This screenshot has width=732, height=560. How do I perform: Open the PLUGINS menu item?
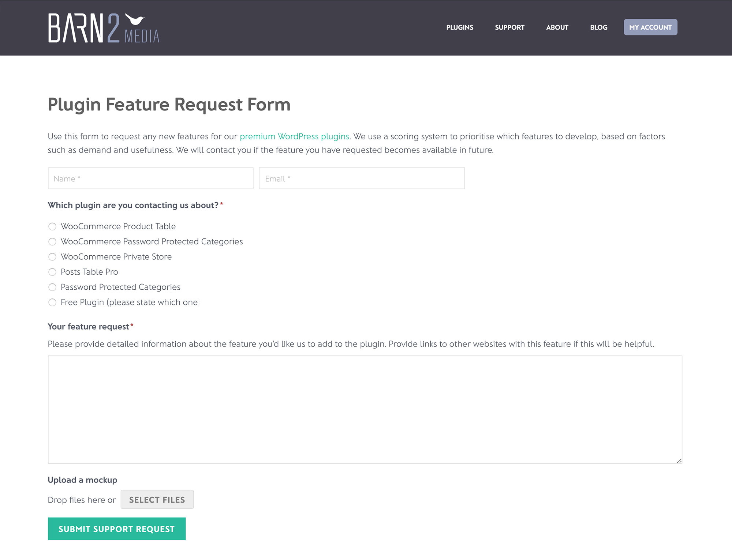click(460, 27)
